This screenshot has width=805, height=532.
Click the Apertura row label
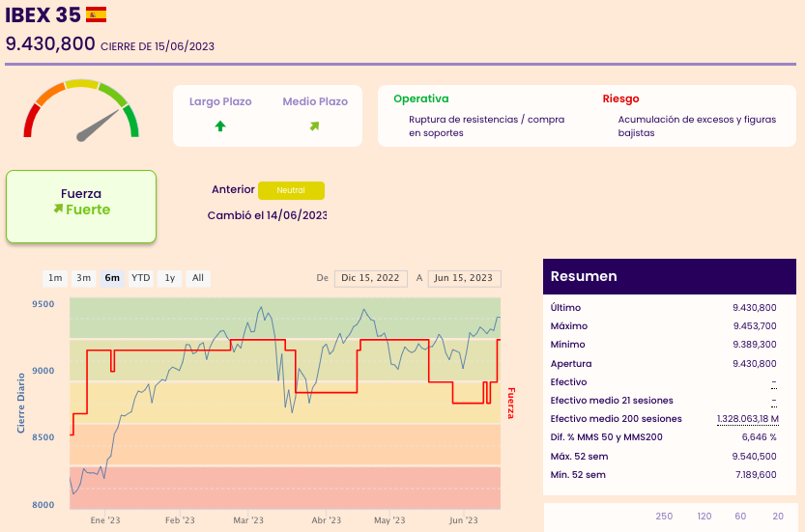pos(571,364)
